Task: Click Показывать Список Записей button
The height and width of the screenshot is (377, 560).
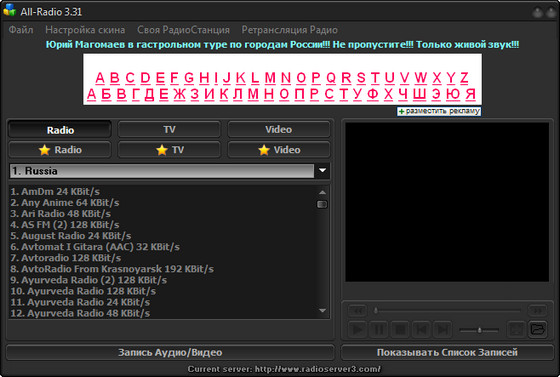Action: [447, 352]
